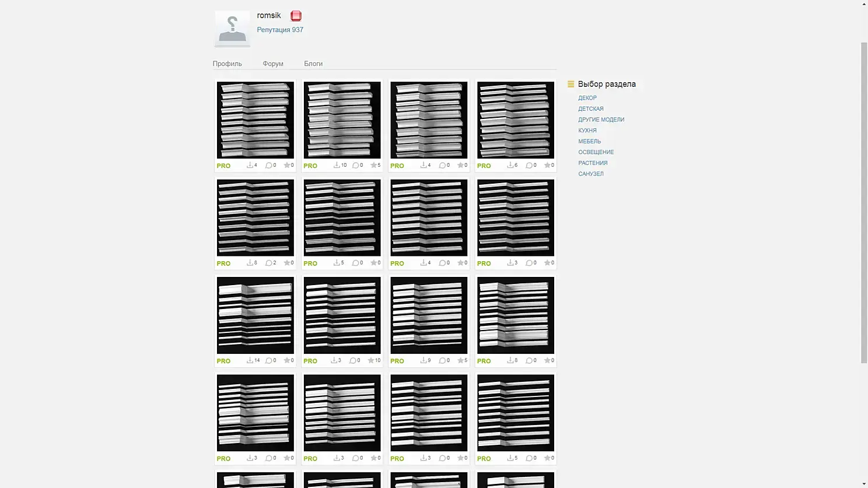Click the Репутация 937 link

click(x=280, y=30)
